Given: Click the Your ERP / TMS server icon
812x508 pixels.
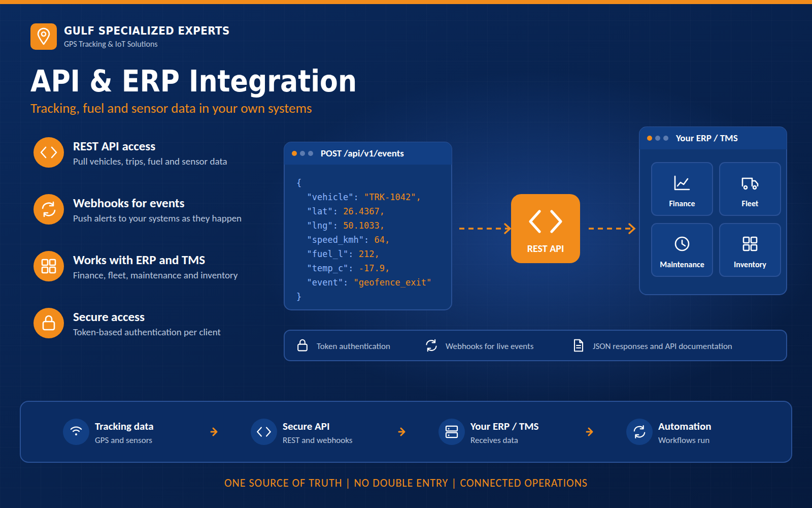Looking at the screenshot, I should tap(452, 432).
